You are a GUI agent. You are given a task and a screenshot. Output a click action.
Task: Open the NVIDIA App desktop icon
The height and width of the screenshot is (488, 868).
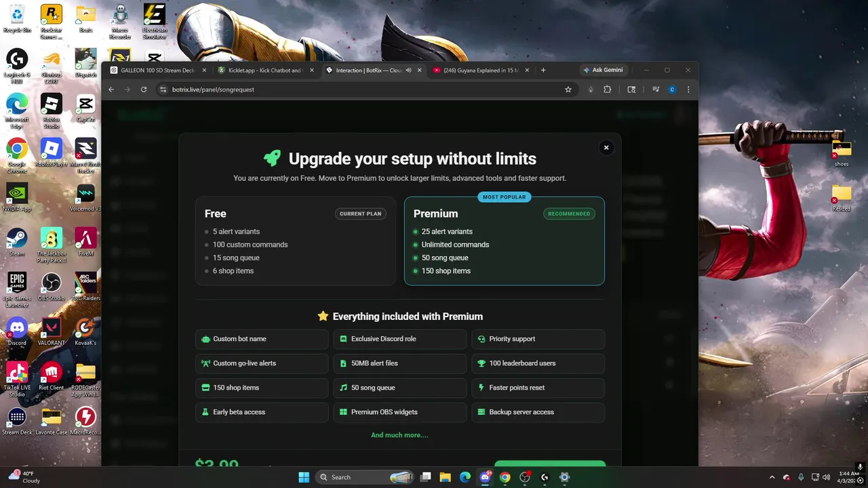tap(17, 197)
